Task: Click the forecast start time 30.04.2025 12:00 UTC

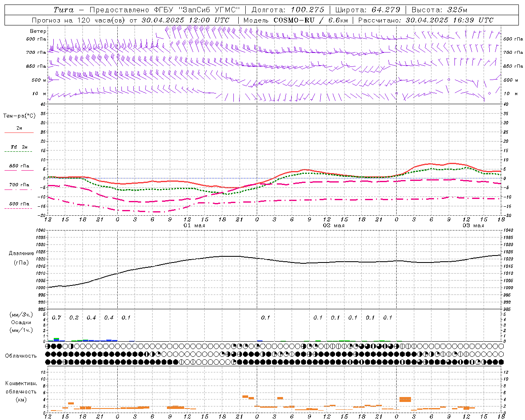Action: point(185,20)
